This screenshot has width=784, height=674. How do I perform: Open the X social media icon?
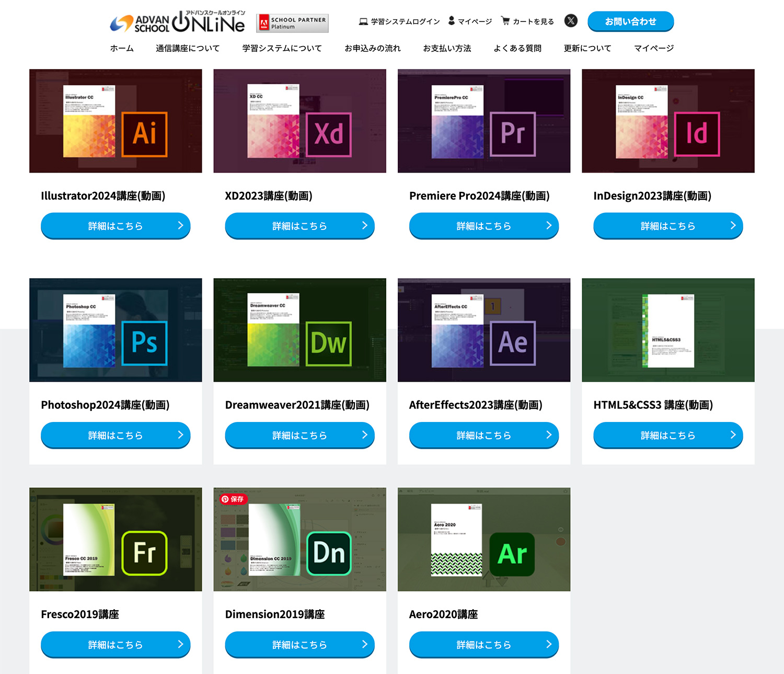point(571,20)
